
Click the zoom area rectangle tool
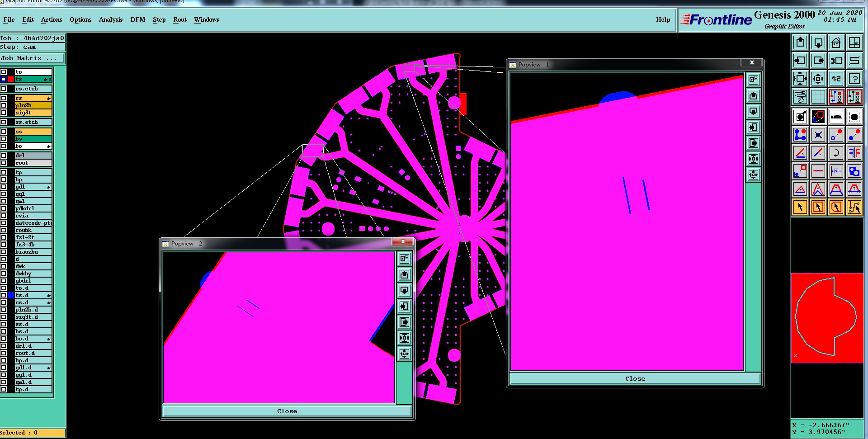point(818,117)
